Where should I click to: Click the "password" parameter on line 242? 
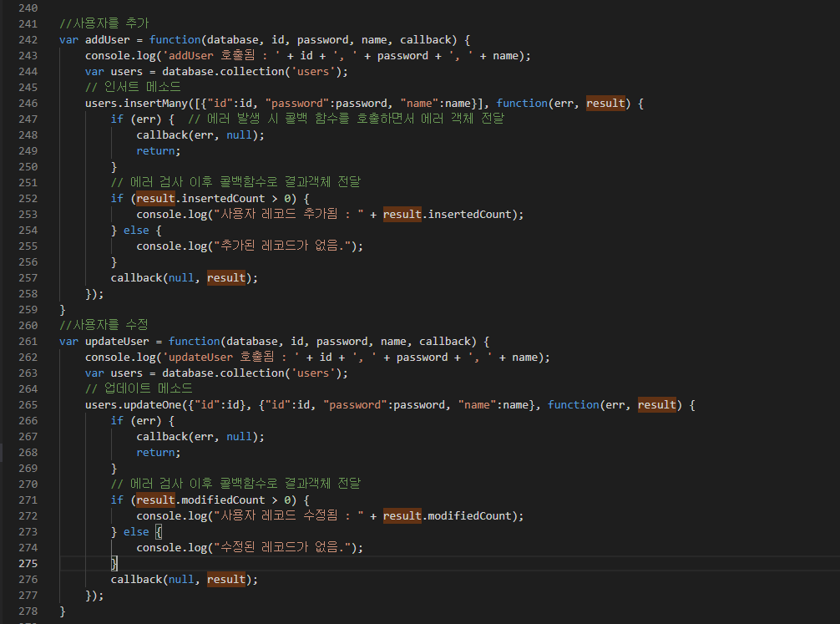pyautogui.click(x=322, y=39)
